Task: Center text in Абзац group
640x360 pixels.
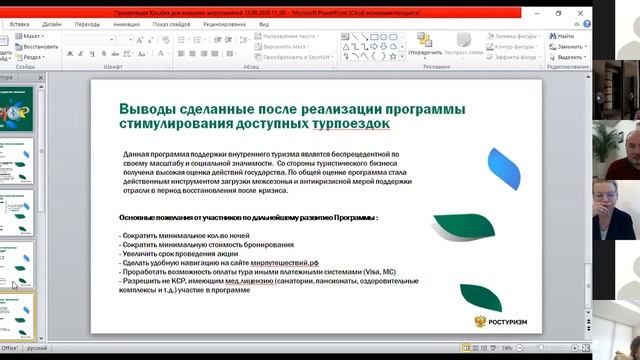Action: coord(192,53)
